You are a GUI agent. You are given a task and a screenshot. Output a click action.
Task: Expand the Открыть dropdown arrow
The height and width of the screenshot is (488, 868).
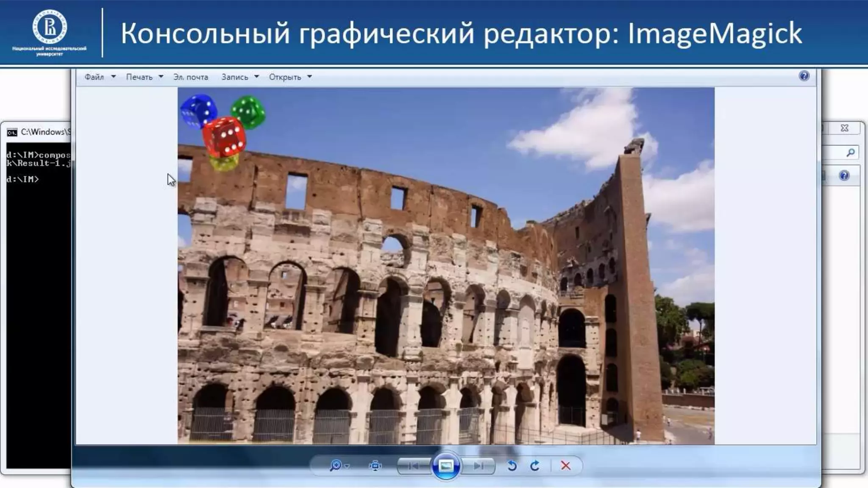309,77
